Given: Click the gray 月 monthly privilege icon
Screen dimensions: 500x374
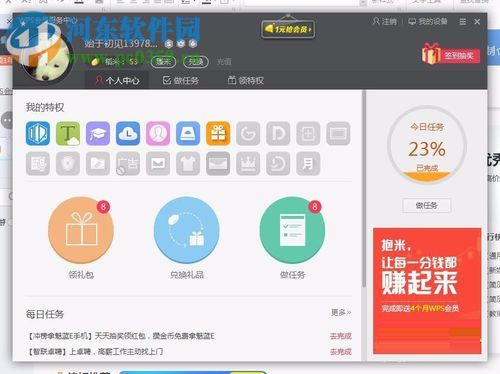Looking at the screenshot, I should (x=308, y=163).
